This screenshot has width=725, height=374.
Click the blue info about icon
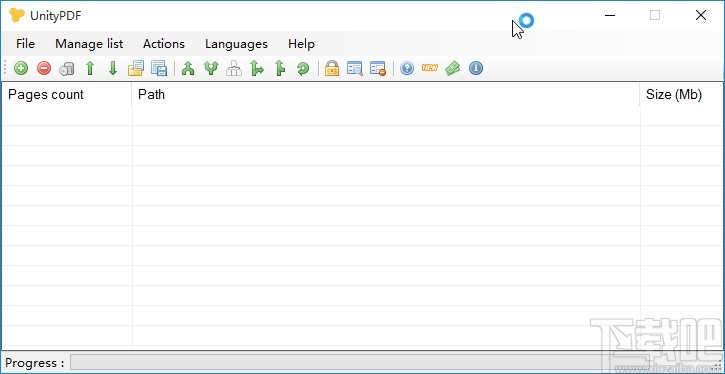point(476,68)
